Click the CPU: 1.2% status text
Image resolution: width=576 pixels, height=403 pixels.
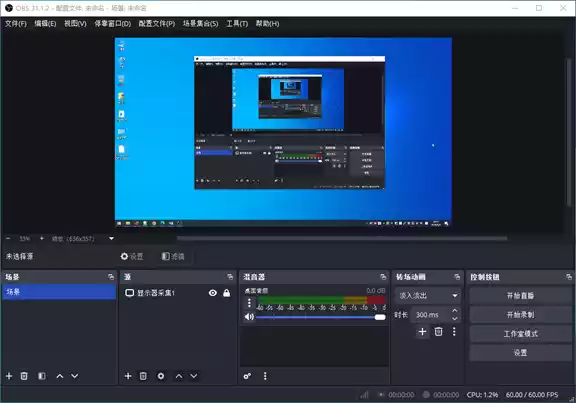[x=482, y=395]
